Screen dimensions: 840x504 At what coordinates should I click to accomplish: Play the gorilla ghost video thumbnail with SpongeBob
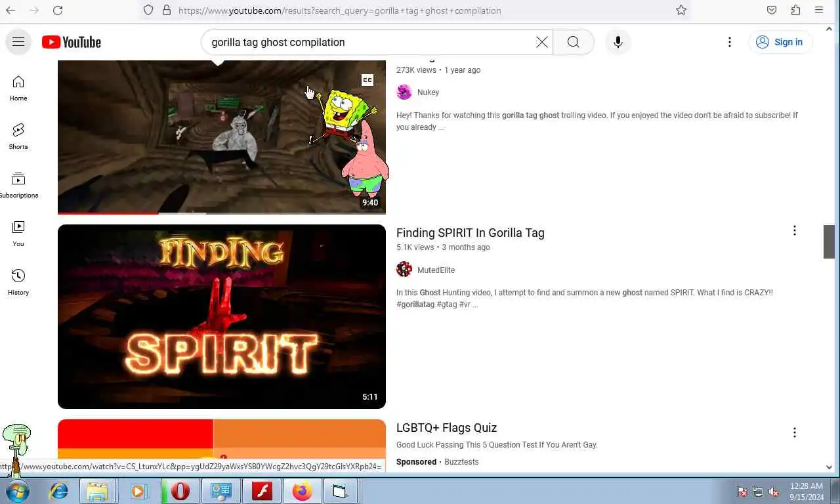point(222,136)
